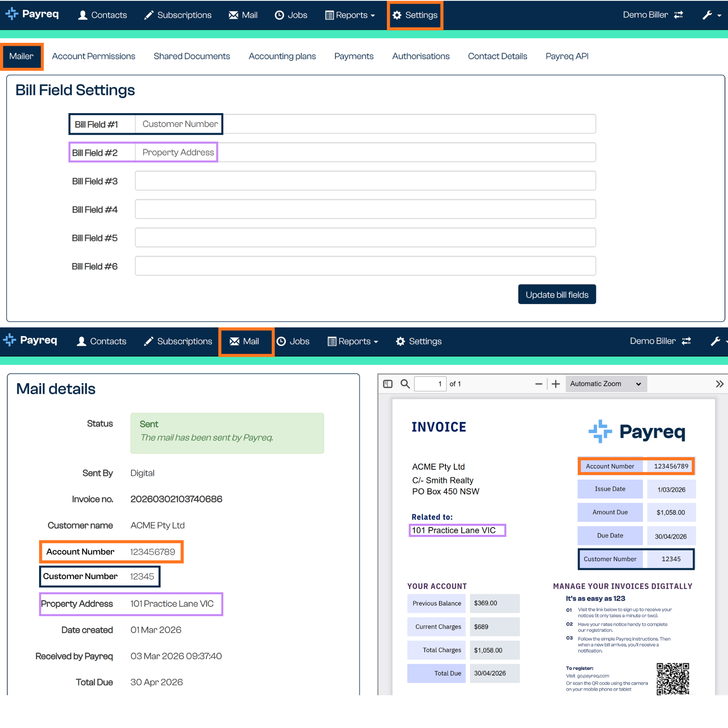
Task: Open the Payreq API tab
Action: point(567,56)
